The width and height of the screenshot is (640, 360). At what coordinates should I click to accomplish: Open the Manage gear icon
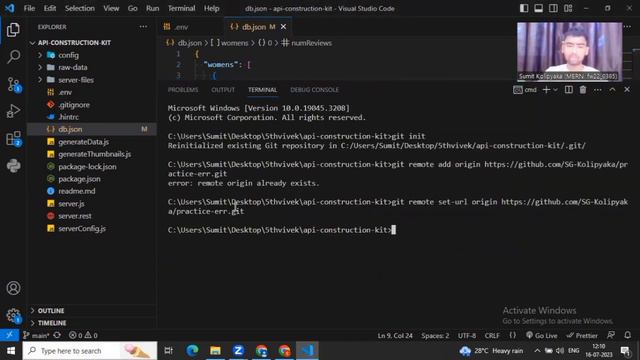tap(13, 315)
